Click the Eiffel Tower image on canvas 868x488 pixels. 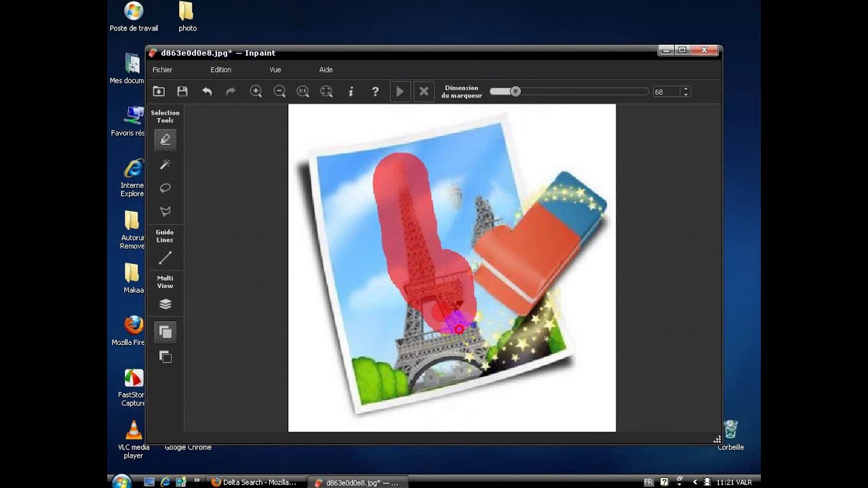click(x=452, y=268)
